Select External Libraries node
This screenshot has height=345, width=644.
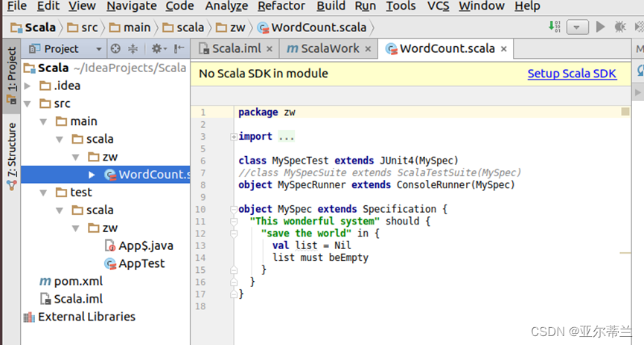tap(79, 317)
